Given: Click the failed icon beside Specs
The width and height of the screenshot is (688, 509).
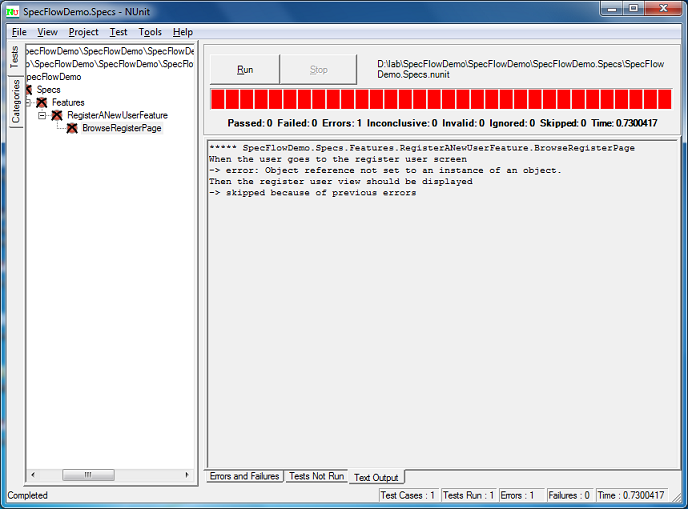Looking at the screenshot, I should click(x=29, y=90).
